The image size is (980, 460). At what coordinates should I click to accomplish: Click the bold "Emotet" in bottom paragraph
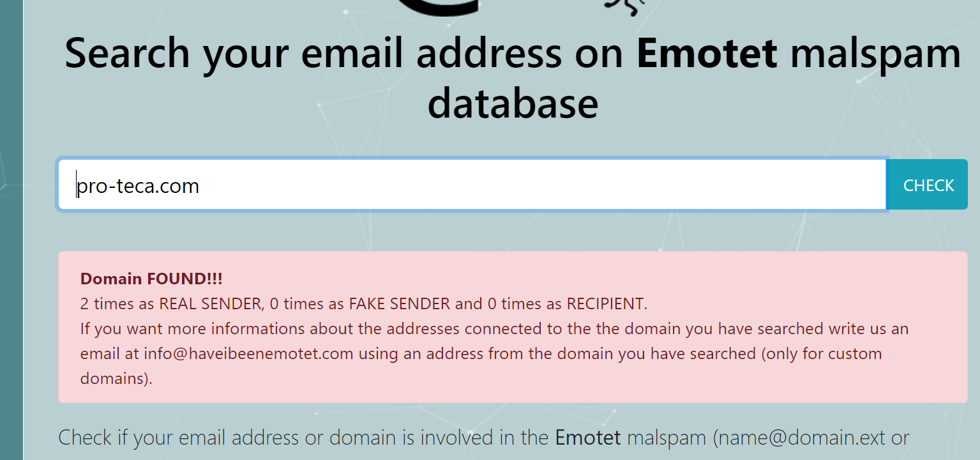tap(588, 438)
